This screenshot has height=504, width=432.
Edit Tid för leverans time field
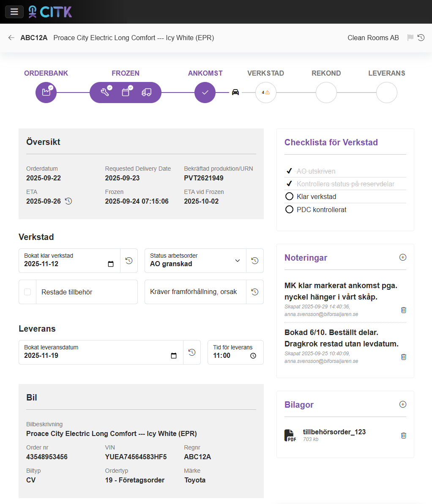point(235,352)
